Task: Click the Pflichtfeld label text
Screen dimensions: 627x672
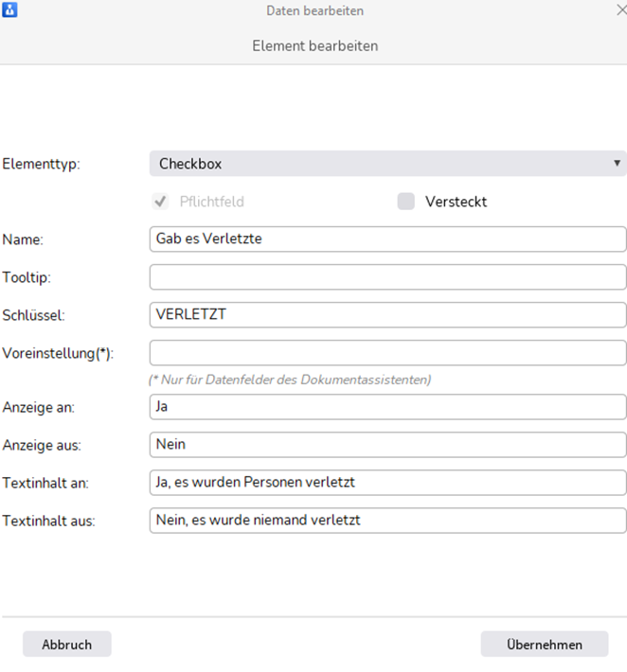Action: coord(212,202)
